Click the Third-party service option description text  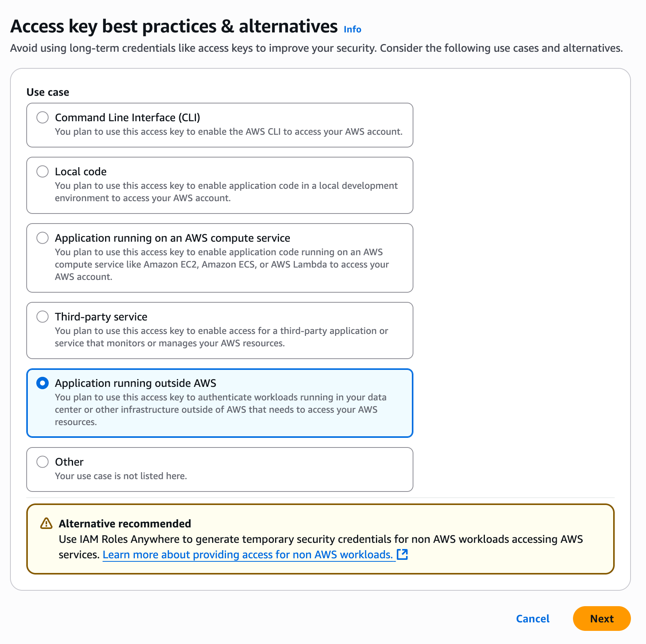click(x=221, y=337)
